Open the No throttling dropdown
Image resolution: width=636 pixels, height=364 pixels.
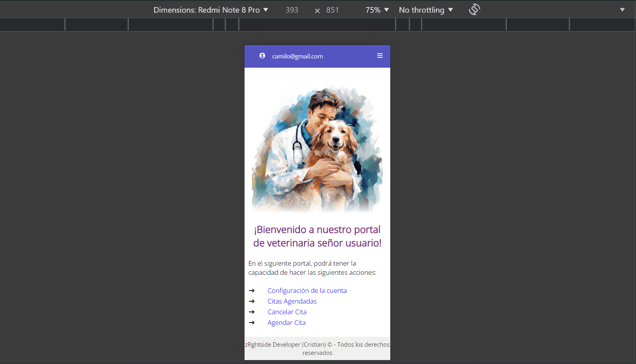[x=426, y=10]
